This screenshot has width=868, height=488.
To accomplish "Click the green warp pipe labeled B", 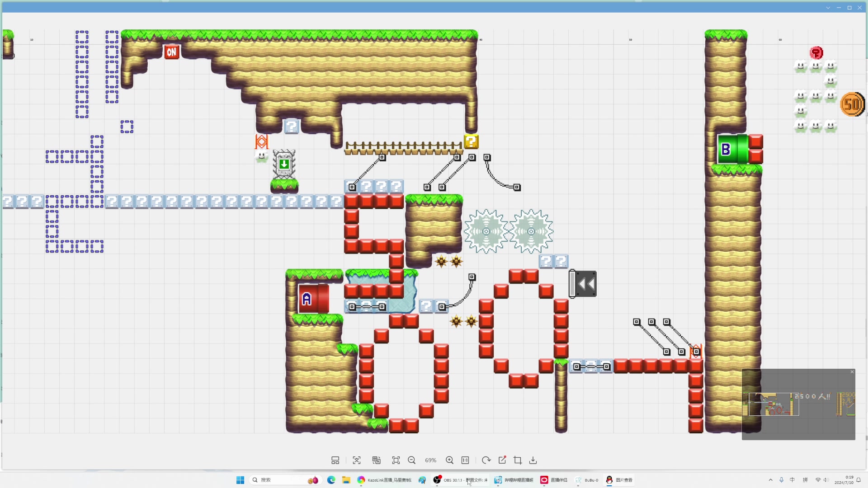I will point(733,149).
